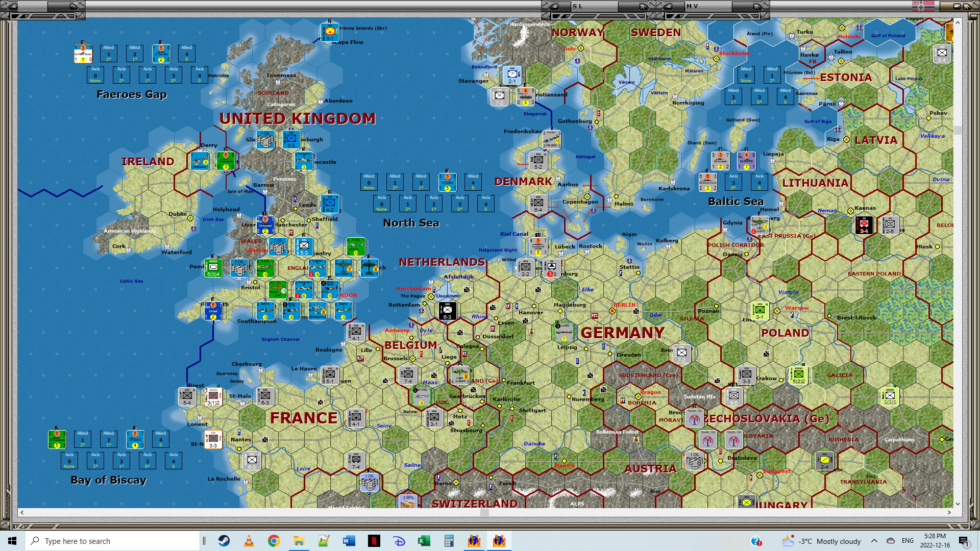
Task: Select the 4-1 unit at Paris
Action: pyautogui.click(x=356, y=418)
